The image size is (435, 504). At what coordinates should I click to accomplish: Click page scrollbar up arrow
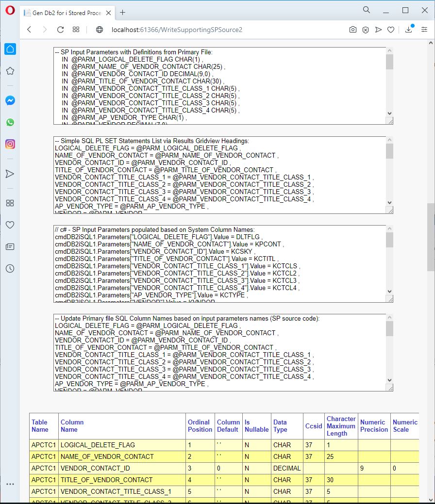click(431, 43)
